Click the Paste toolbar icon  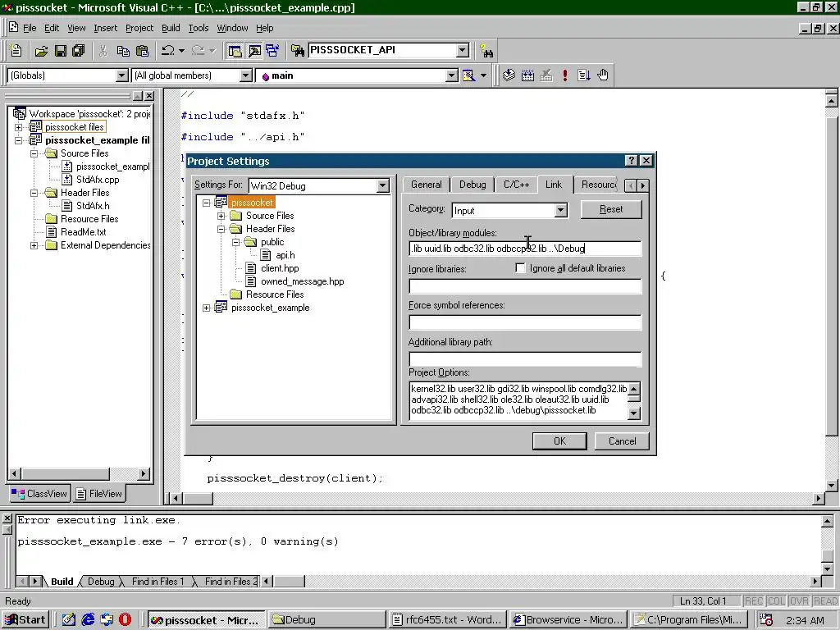pyautogui.click(x=143, y=51)
